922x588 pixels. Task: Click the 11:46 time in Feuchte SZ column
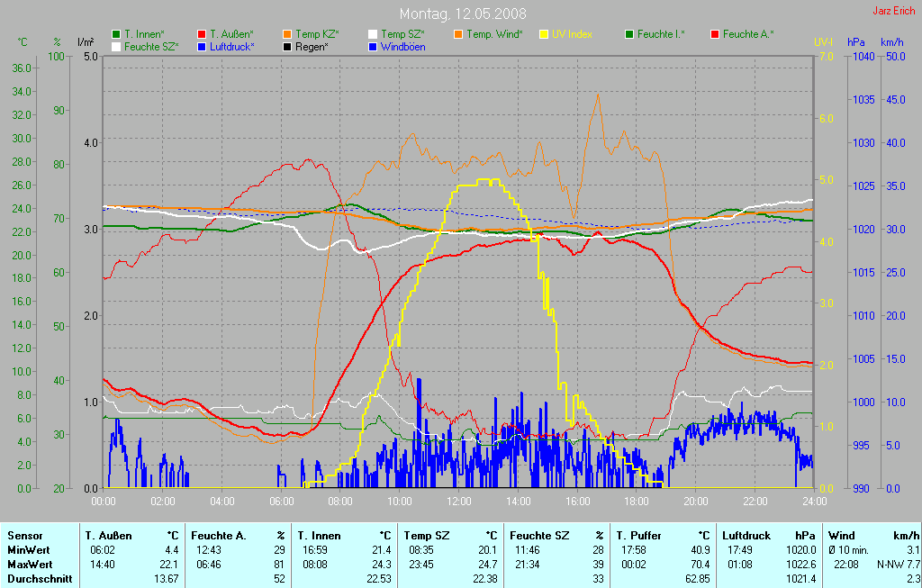coord(528,550)
